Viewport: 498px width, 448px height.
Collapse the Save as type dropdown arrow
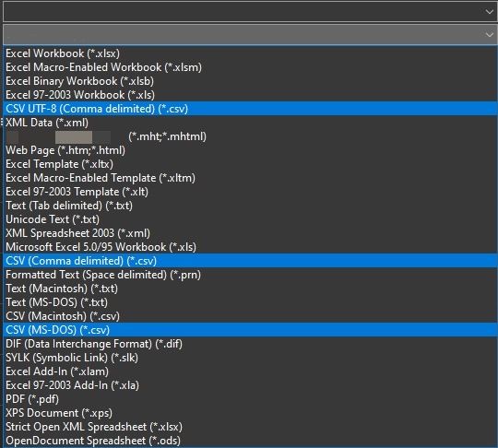click(x=489, y=35)
